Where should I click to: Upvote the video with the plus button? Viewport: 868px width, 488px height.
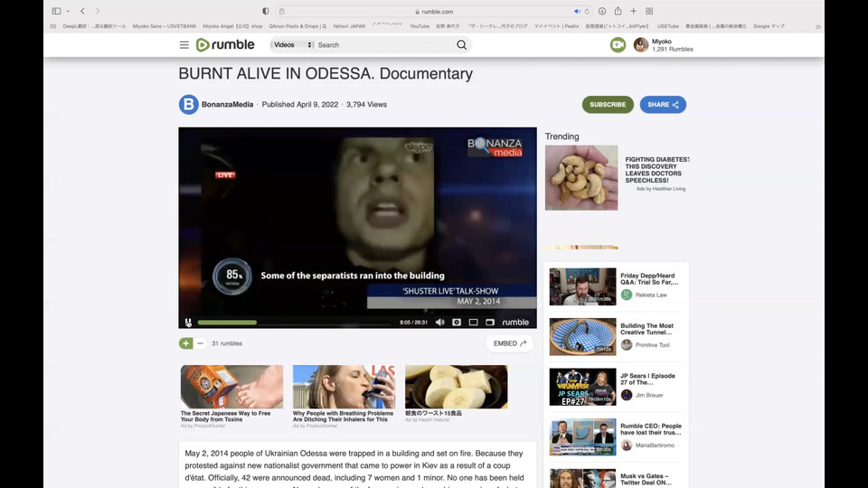186,343
